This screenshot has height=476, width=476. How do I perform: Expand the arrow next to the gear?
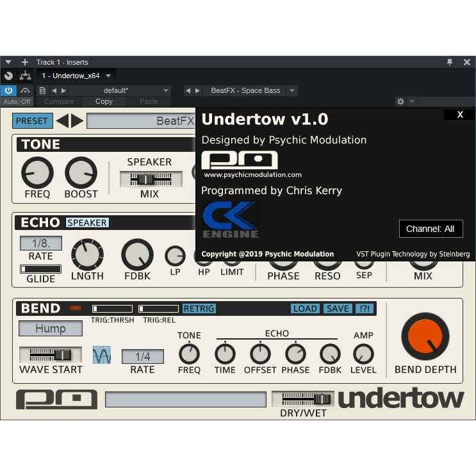tap(412, 101)
